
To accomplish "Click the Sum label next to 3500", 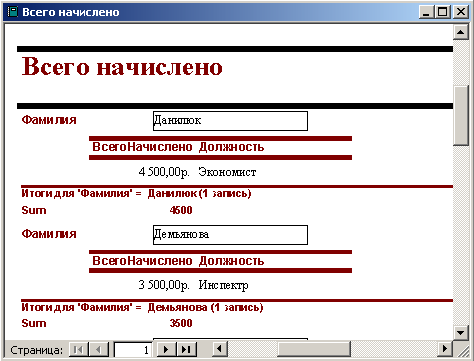I will (34, 323).
